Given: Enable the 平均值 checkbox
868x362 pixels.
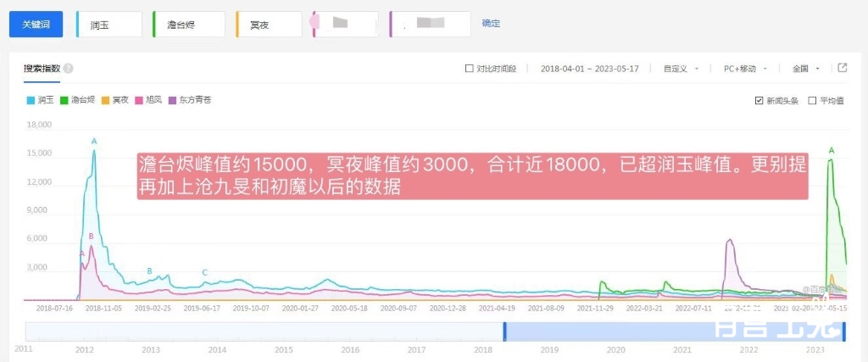Looking at the screenshot, I should tap(812, 100).
